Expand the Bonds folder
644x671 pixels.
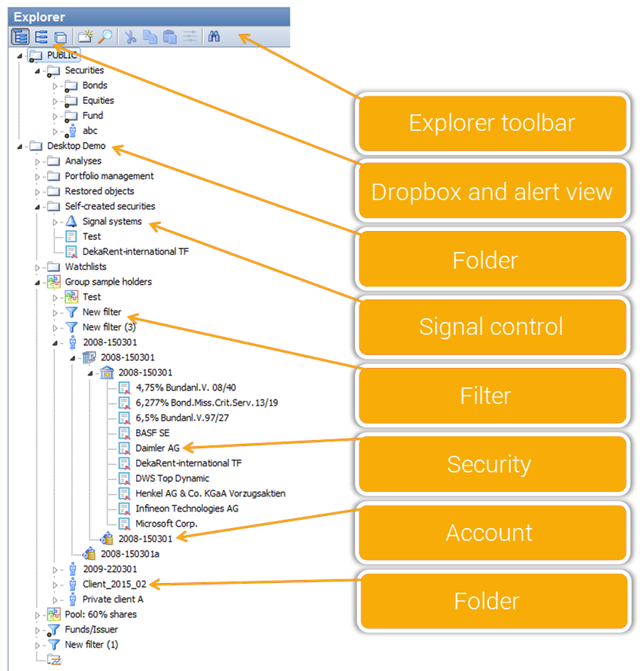55,86
